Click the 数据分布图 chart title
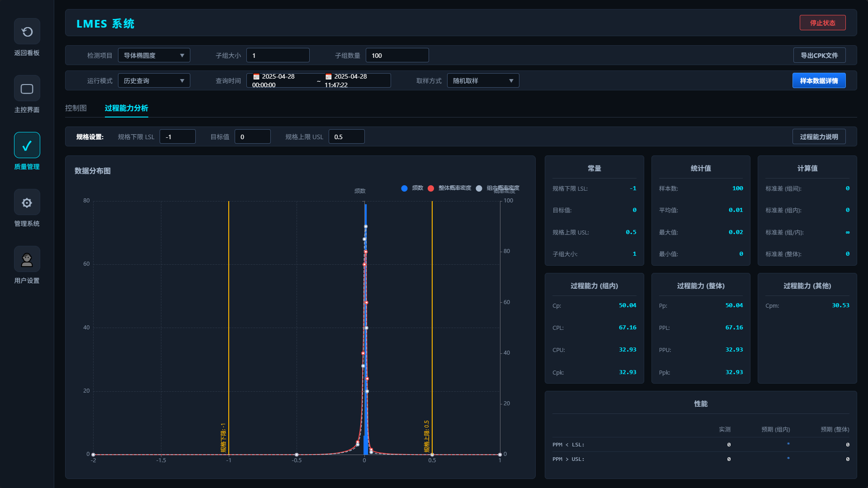The height and width of the screenshot is (488, 868). tap(93, 171)
